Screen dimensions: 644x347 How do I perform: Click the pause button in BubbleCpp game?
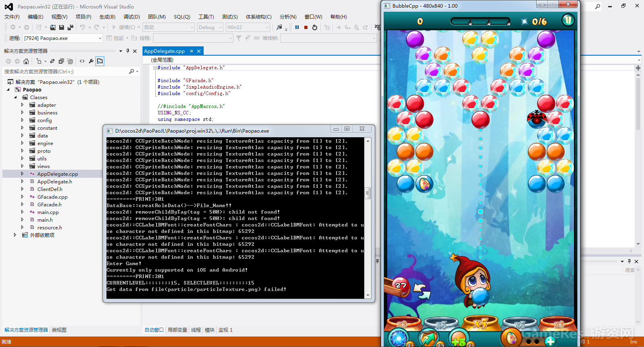(568, 20)
